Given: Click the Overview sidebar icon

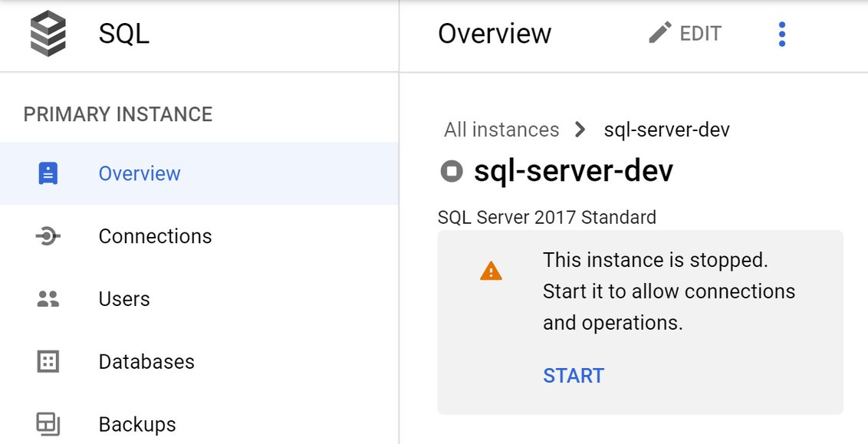Looking at the screenshot, I should point(48,173).
